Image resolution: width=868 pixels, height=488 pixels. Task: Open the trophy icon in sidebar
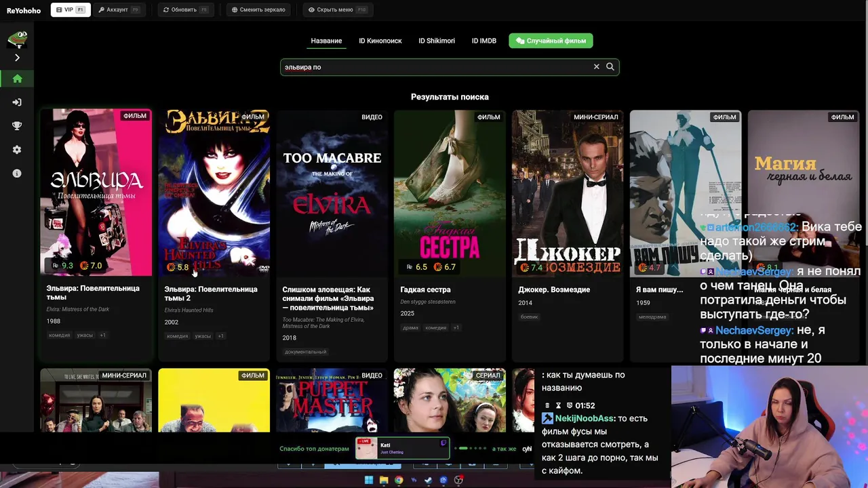click(x=17, y=126)
